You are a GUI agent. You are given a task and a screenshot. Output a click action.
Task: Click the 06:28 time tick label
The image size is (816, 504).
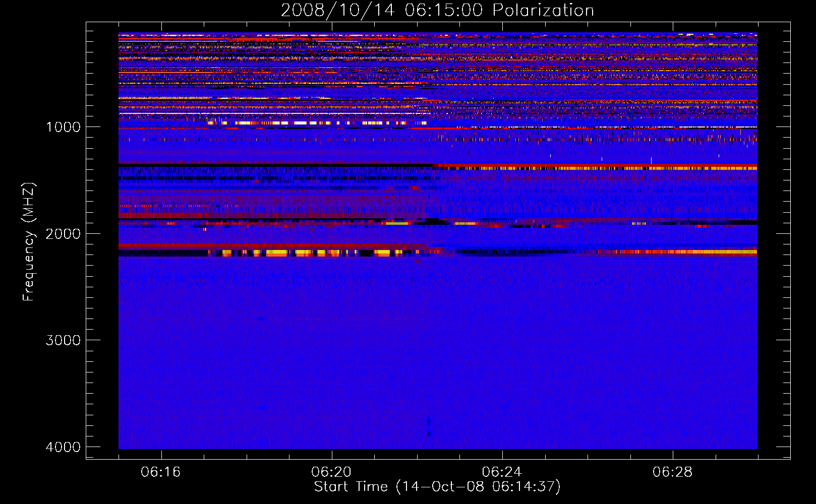672,472
